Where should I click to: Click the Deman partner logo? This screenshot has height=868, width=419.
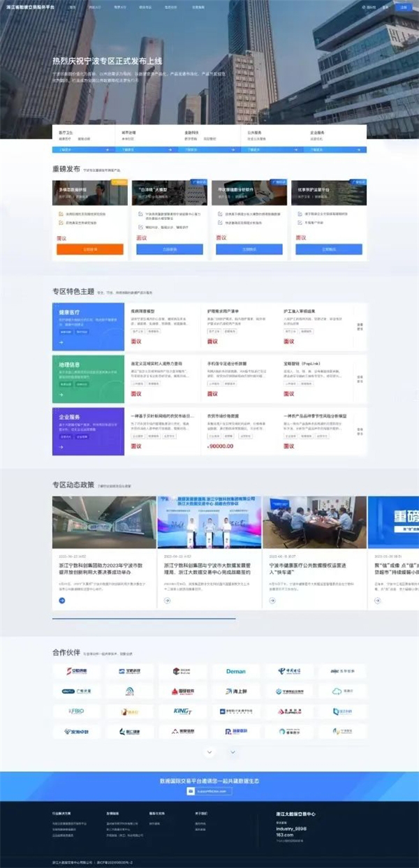pyautogui.click(x=236, y=672)
